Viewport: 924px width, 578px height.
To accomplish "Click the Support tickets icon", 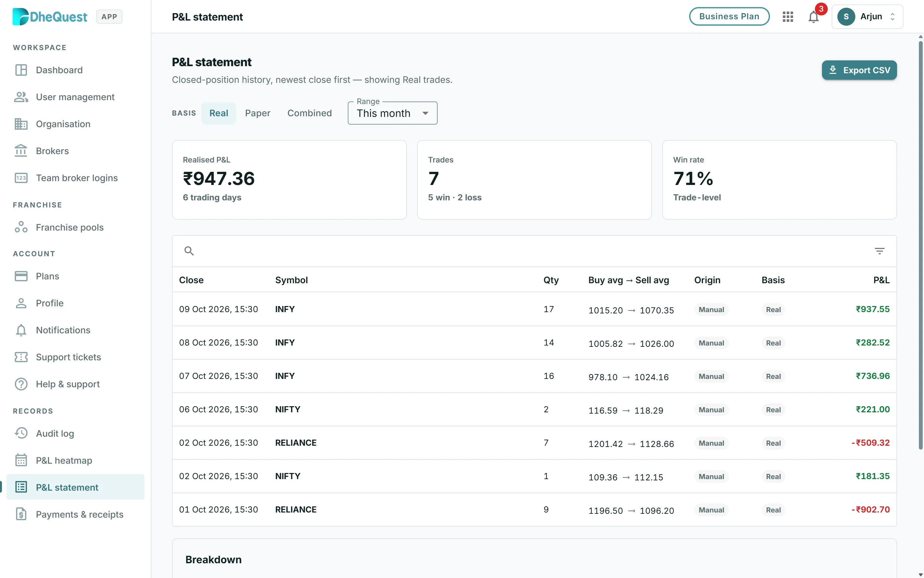I will click(21, 357).
